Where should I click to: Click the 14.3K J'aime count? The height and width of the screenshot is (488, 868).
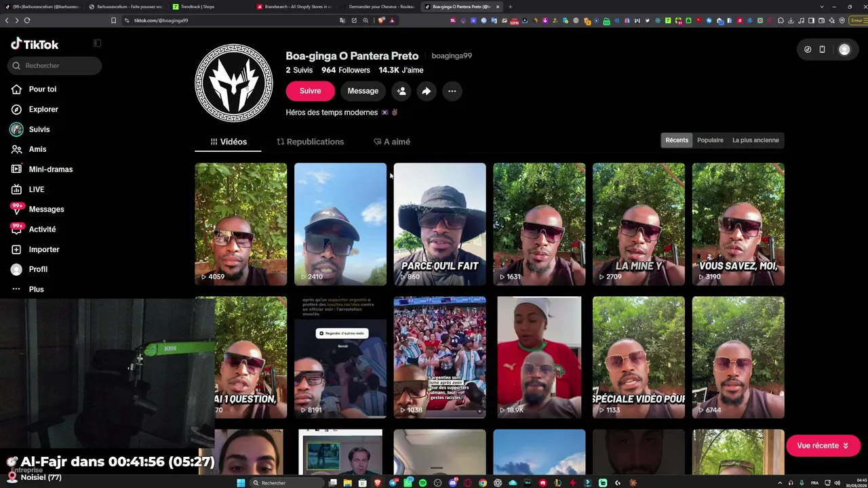tap(401, 70)
